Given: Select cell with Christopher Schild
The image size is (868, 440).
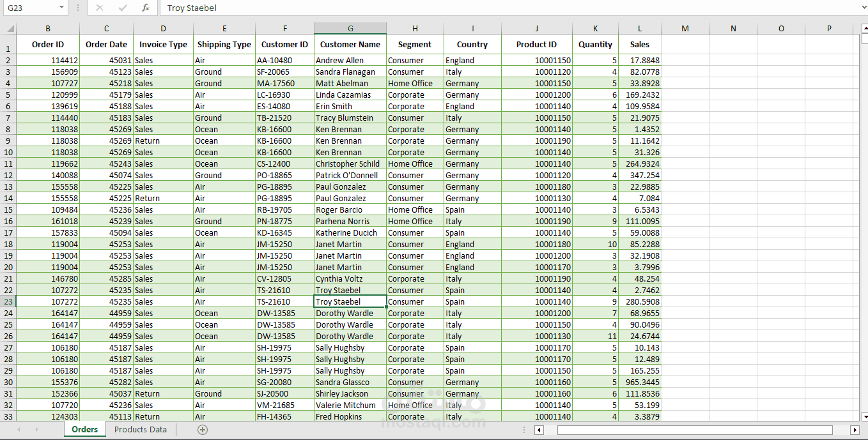Looking at the screenshot, I should point(350,163).
